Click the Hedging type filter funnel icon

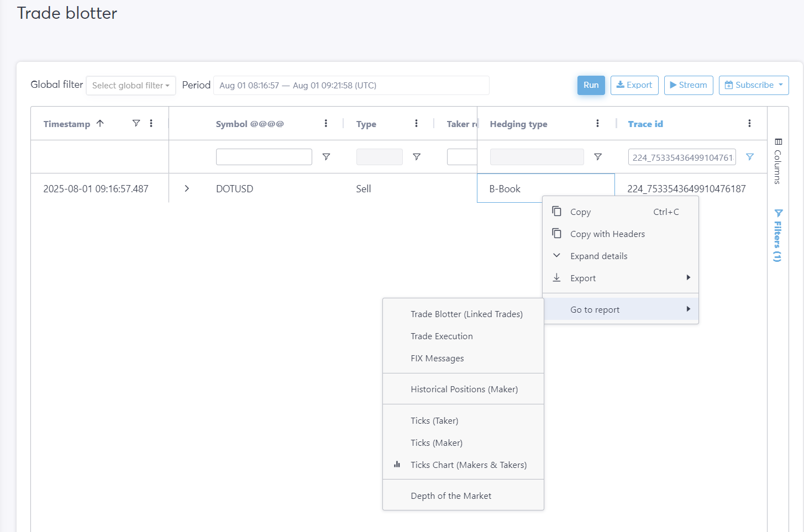click(x=597, y=157)
